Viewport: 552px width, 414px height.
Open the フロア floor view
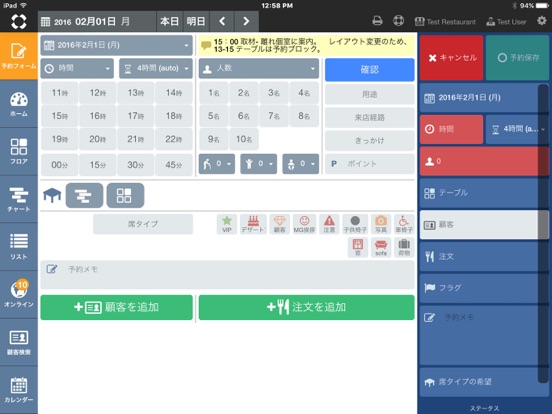click(19, 151)
